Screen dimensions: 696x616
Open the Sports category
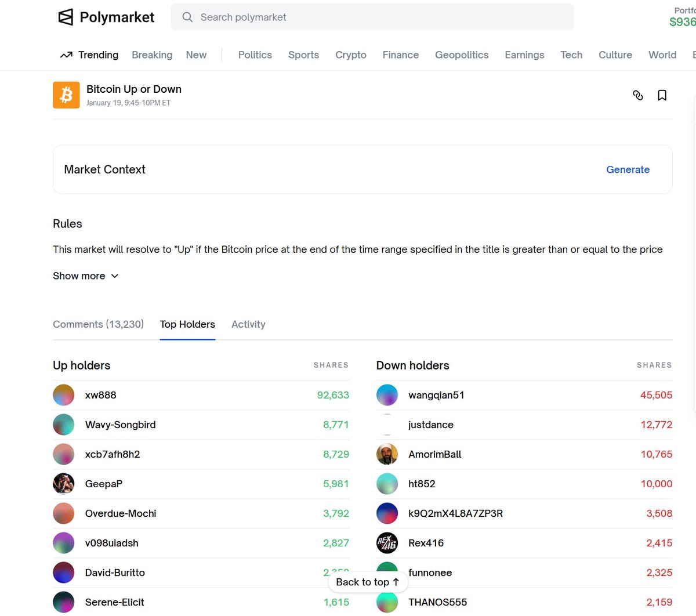(303, 55)
